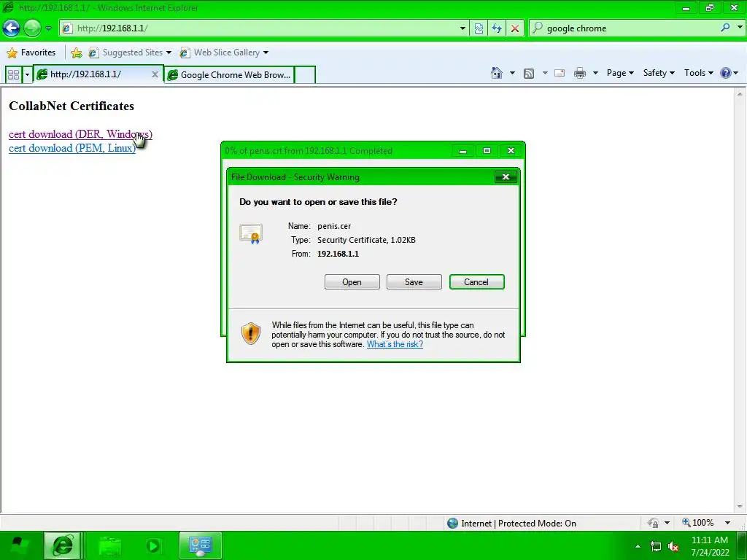Click the page vertical scrollbar
Image resolution: width=747 pixels, height=560 pixels.
pos(740,300)
